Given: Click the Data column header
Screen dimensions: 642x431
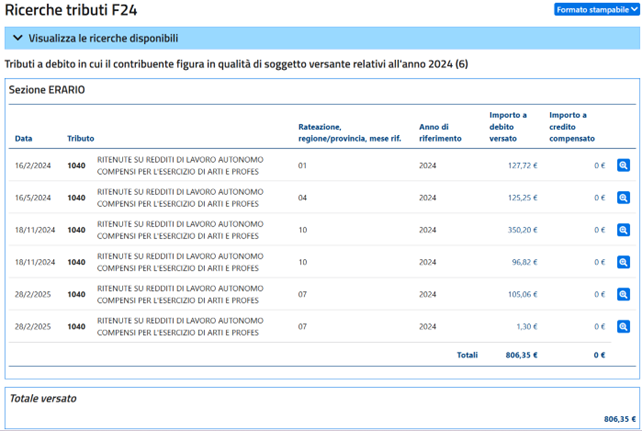Looking at the screenshot, I should (23, 138).
